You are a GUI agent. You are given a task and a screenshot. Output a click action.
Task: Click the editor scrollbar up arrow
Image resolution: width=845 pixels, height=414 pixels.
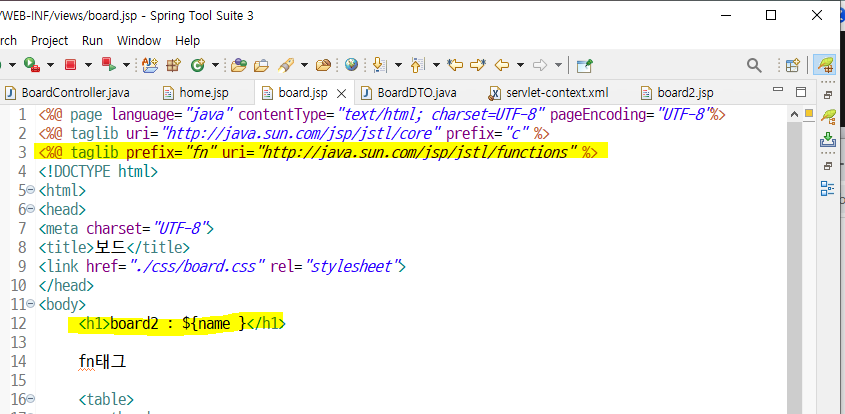point(794,114)
